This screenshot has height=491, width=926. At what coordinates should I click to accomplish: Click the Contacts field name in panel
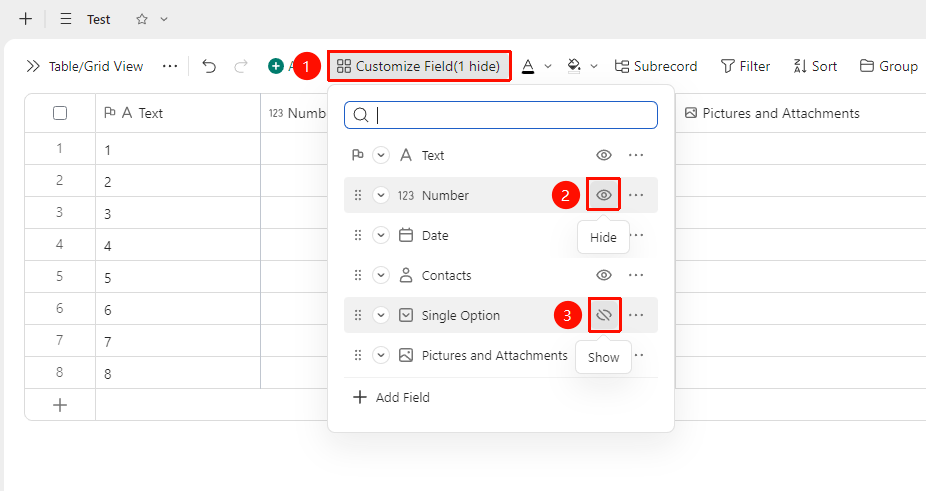[x=446, y=275]
